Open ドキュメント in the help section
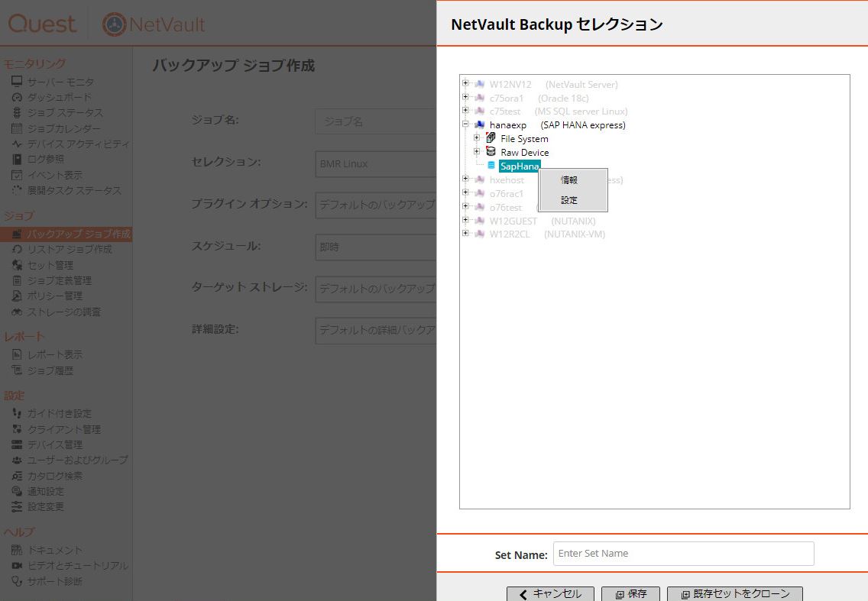Screen dimensions: 868x601 (55, 550)
